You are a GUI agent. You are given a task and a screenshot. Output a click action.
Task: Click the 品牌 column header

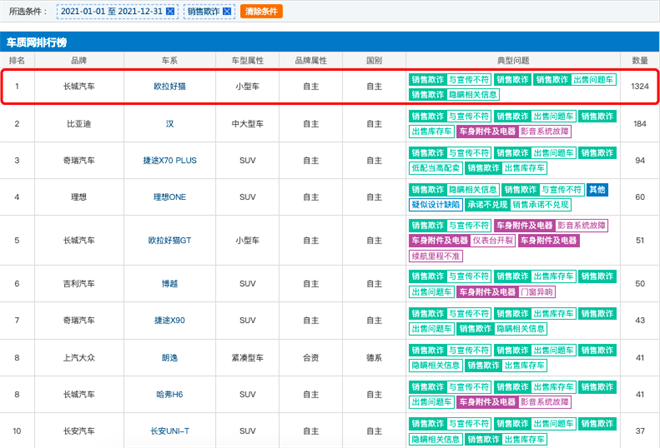(x=79, y=61)
